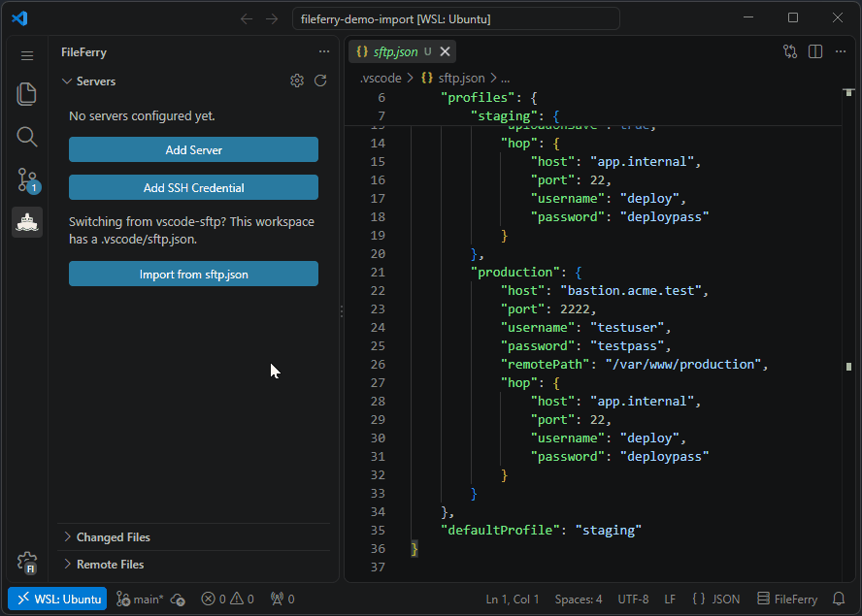Click line number 35 in gutter
Viewport: 862px width, 616px height.
(378, 530)
